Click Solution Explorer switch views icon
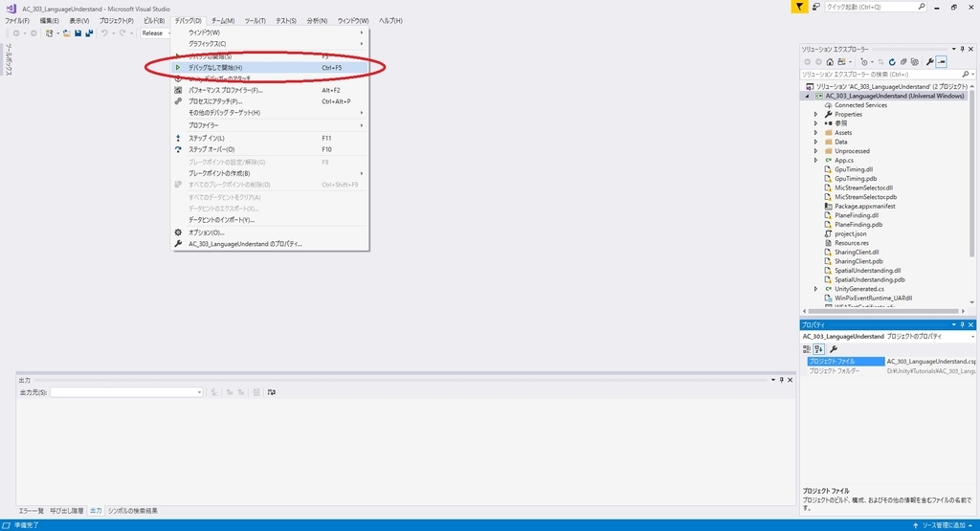Screen dimensions: 980x531 pyautogui.click(x=842, y=62)
